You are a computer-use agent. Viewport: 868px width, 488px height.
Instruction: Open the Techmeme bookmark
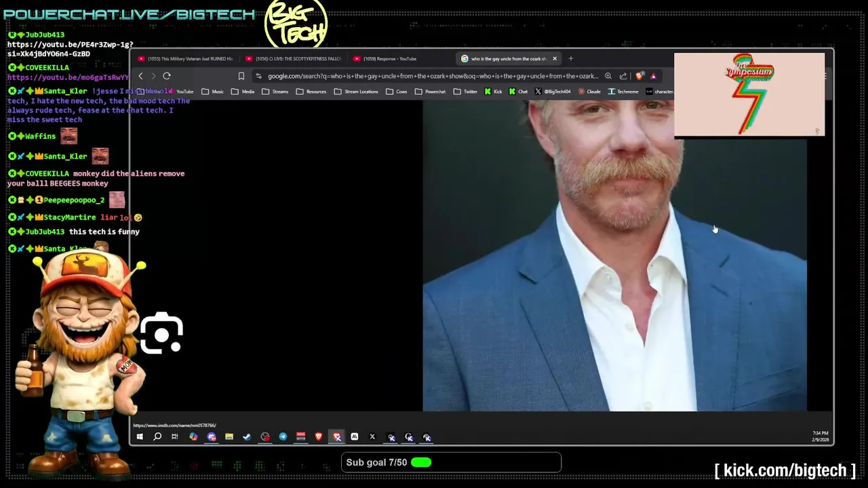click(624, 91)
